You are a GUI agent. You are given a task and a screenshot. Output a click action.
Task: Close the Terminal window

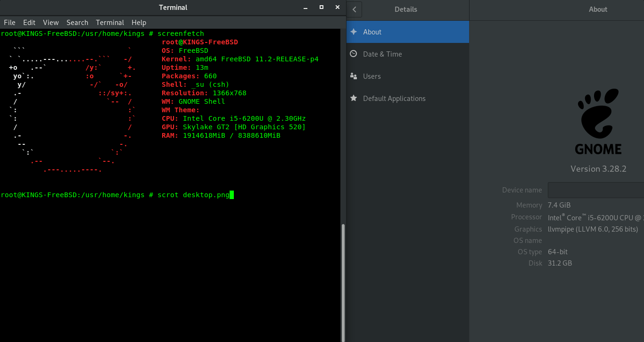coord(337,7)
